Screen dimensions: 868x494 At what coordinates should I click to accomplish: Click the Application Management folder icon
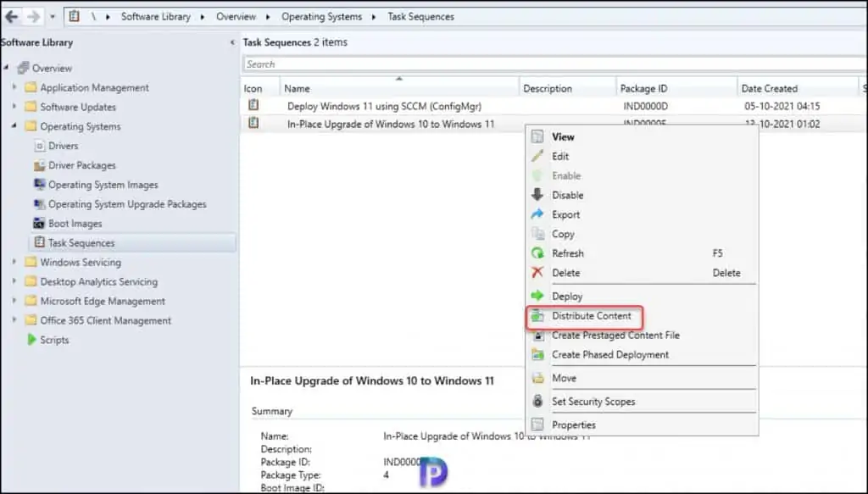point(31,87)
